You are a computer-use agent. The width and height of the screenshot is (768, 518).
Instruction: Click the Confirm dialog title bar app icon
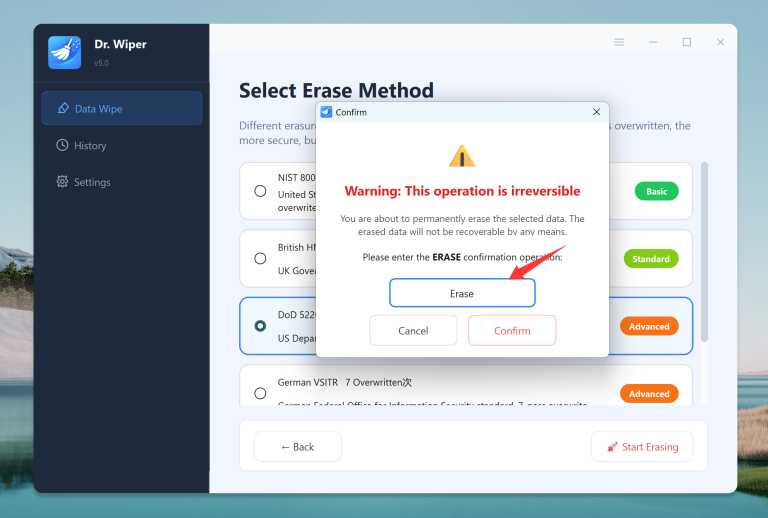coord(326,112)
